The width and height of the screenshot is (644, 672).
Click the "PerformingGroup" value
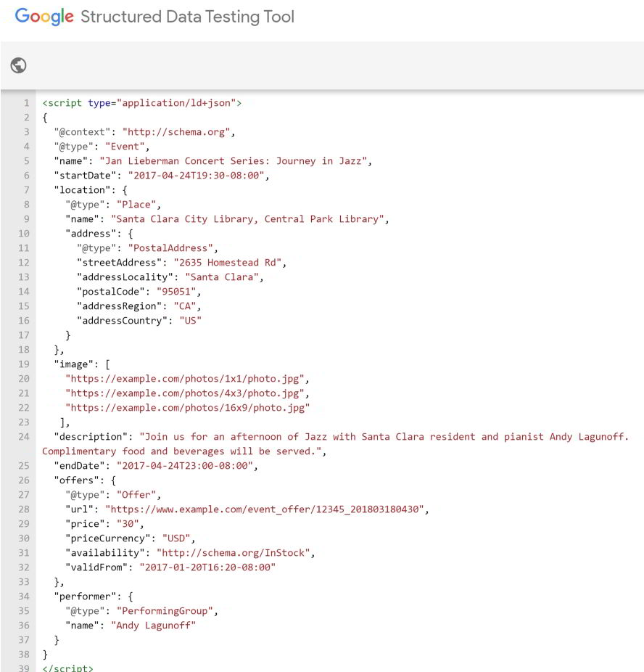tap(165, 611)
